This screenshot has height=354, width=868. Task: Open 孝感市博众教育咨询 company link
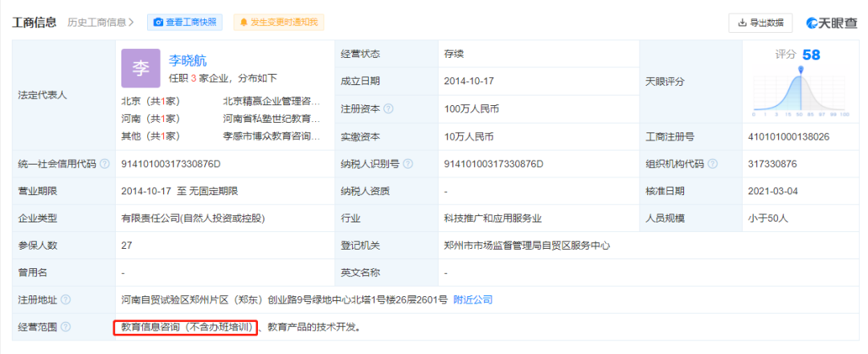[x=272, y=136]
